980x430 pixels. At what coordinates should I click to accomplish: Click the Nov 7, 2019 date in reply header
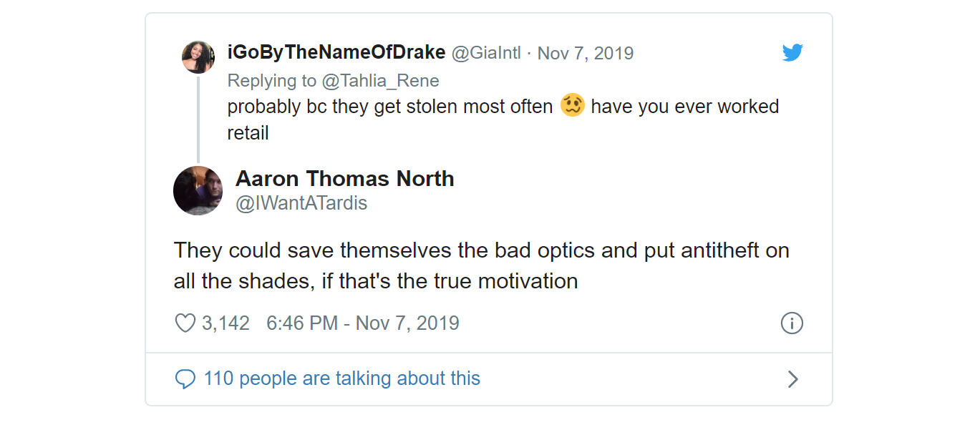(x=586, y=53)
